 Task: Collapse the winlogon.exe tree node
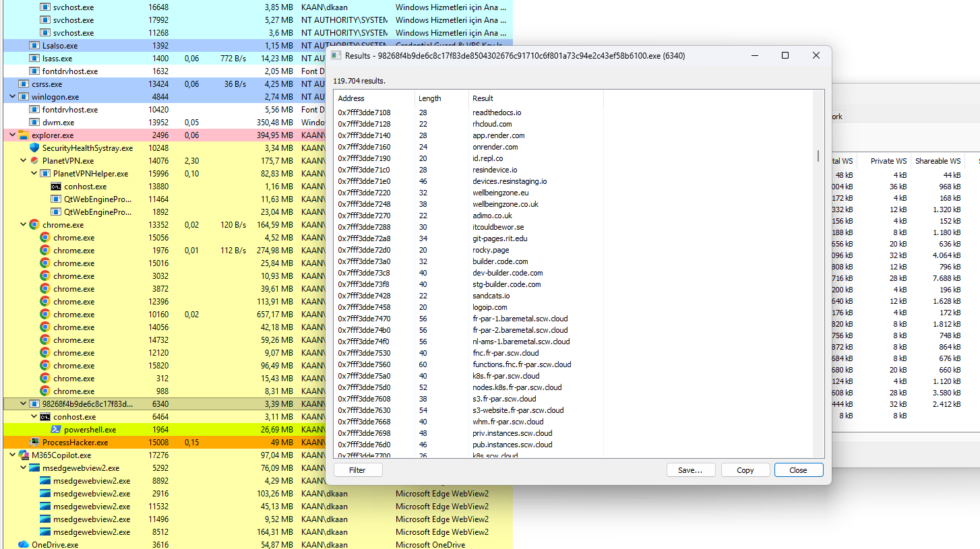pos(12,96)
